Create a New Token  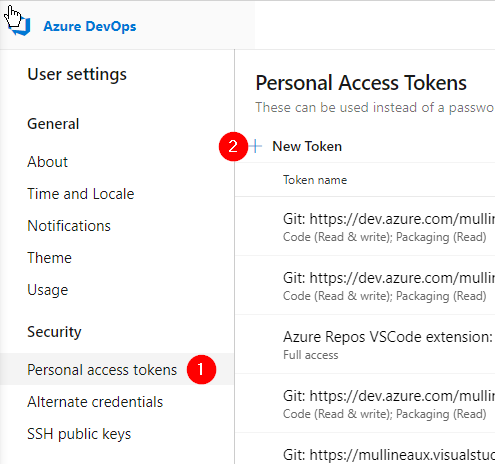point(307,146)
